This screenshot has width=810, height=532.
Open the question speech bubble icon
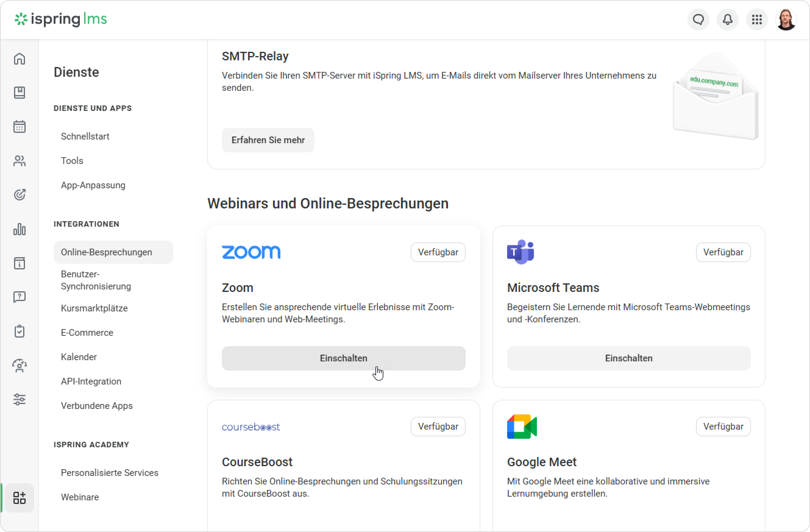[20, 297]
